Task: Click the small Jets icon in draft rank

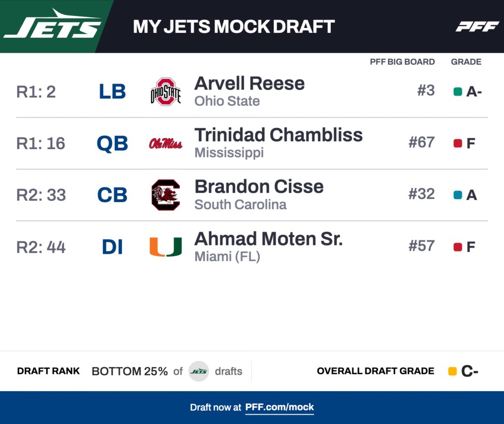Action: [199, 371]
